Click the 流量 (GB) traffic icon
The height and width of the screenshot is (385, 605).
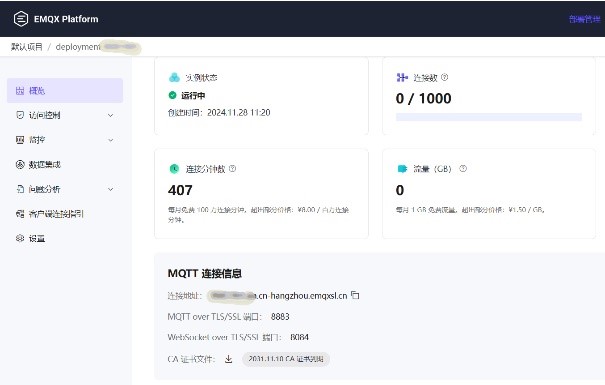tap(402, 169)
